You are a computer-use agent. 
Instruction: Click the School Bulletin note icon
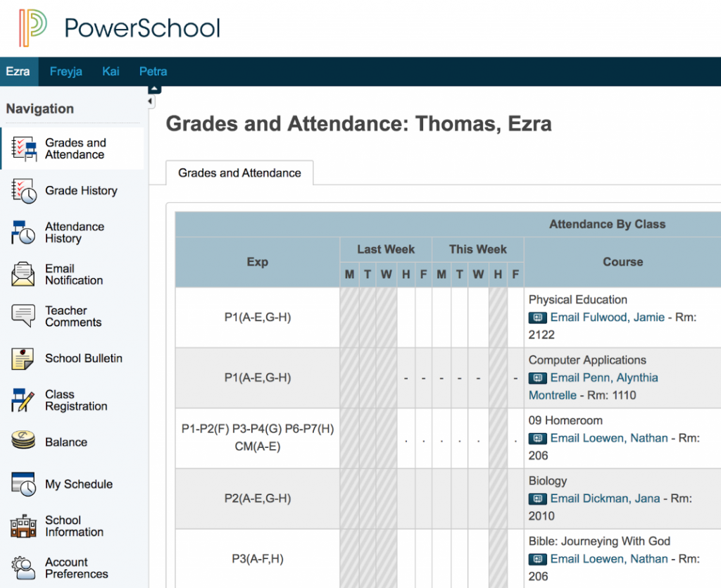coord(23,358)
